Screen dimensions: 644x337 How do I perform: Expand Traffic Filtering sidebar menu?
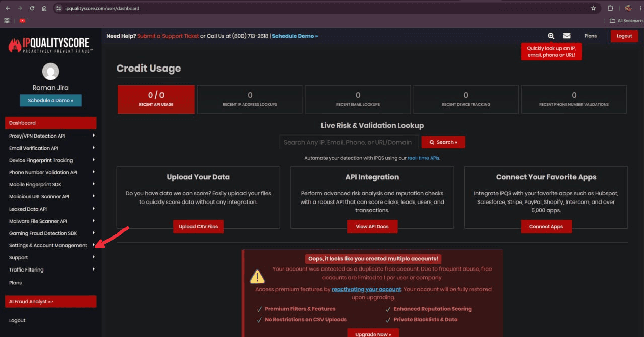[x=50, y=269]
